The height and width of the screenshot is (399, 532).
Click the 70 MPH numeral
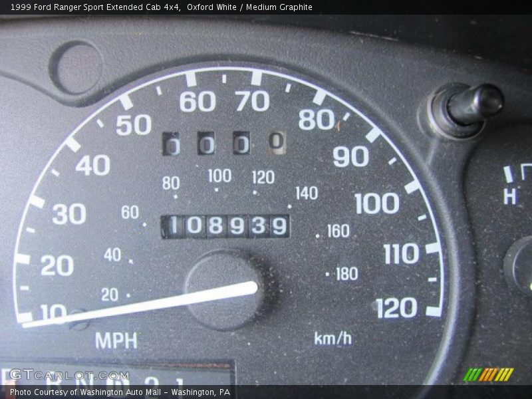coord(253,101)
